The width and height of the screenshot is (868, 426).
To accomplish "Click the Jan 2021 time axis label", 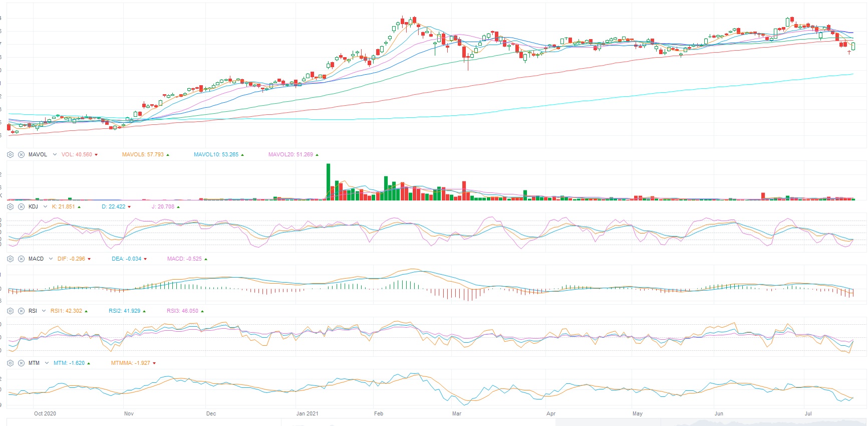I will [307, 413].
